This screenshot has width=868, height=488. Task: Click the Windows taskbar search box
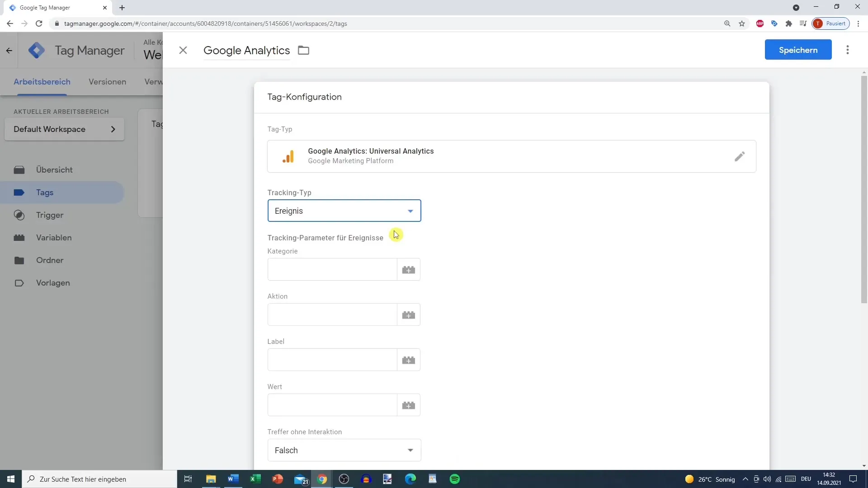click(x=99, y=479)
